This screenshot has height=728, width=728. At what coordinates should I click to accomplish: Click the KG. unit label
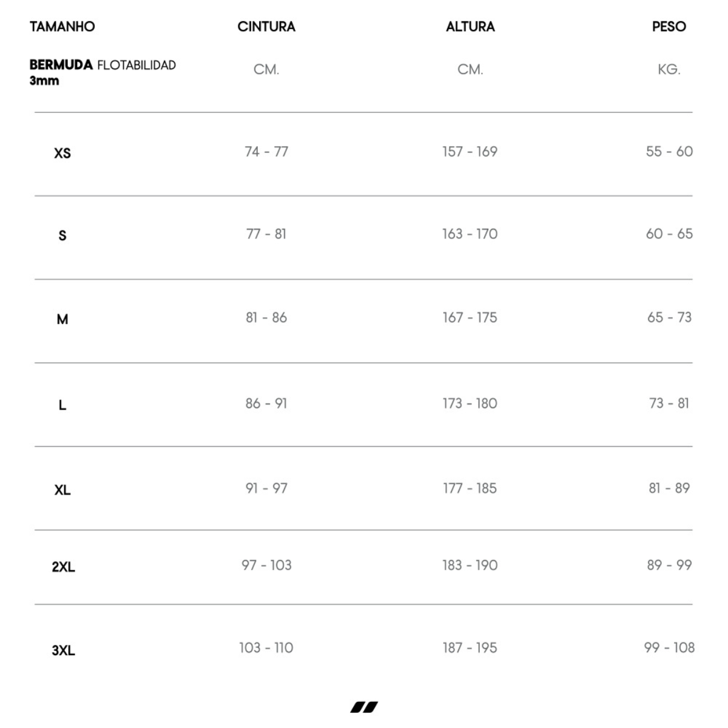pos(669,70)
